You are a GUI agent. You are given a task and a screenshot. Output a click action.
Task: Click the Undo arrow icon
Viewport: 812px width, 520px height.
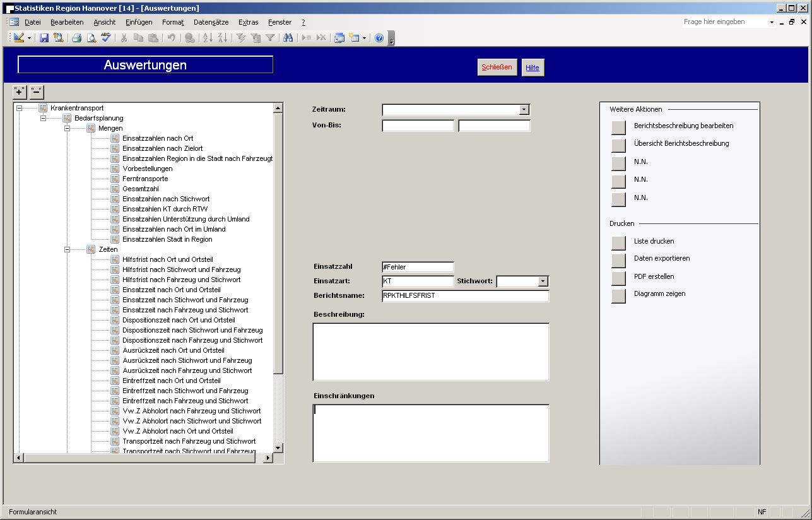pos(171,38)
